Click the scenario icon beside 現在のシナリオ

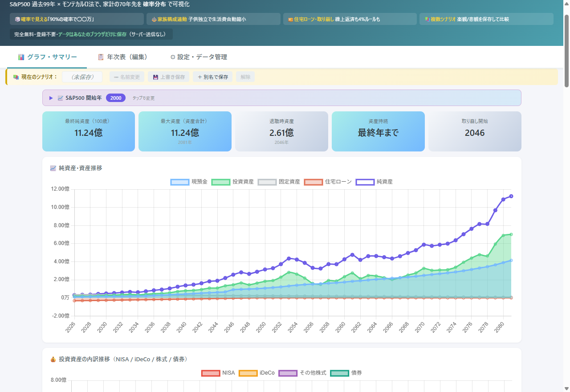[x=16, y=77]
